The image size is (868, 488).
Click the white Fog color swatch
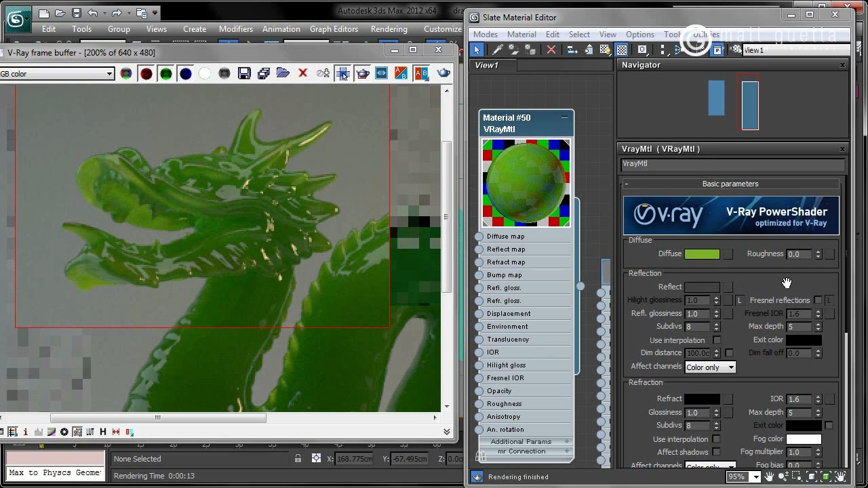coord(804,439)
